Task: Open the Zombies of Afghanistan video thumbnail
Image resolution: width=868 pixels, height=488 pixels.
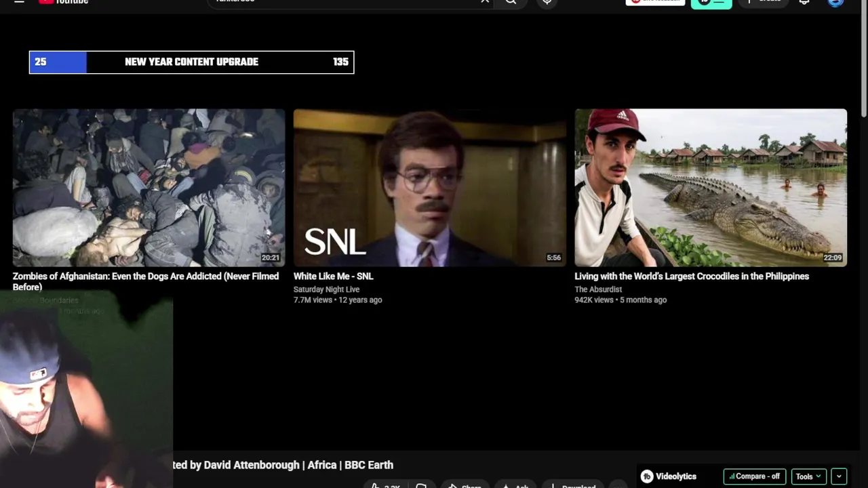Action: coord(149,188)
